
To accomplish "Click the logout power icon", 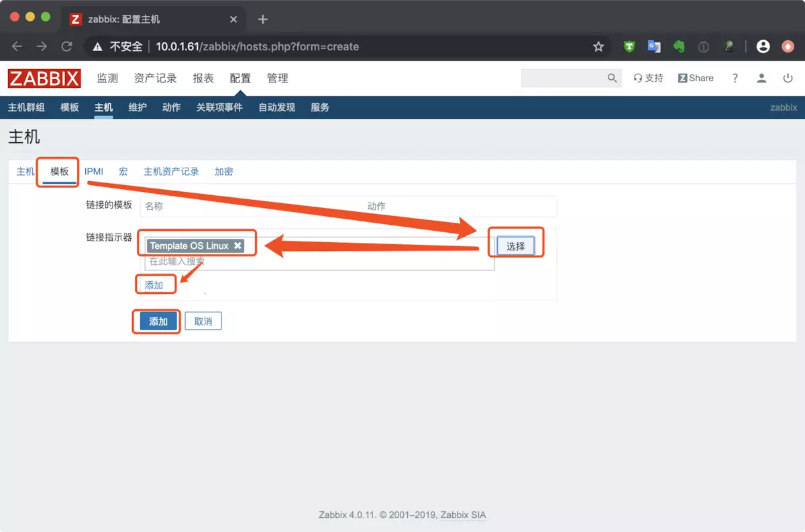I will pos(788,78).
